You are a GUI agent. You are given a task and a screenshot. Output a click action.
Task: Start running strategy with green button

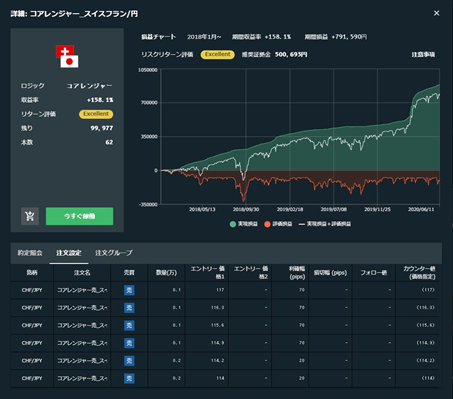click(x=79, y=216)
